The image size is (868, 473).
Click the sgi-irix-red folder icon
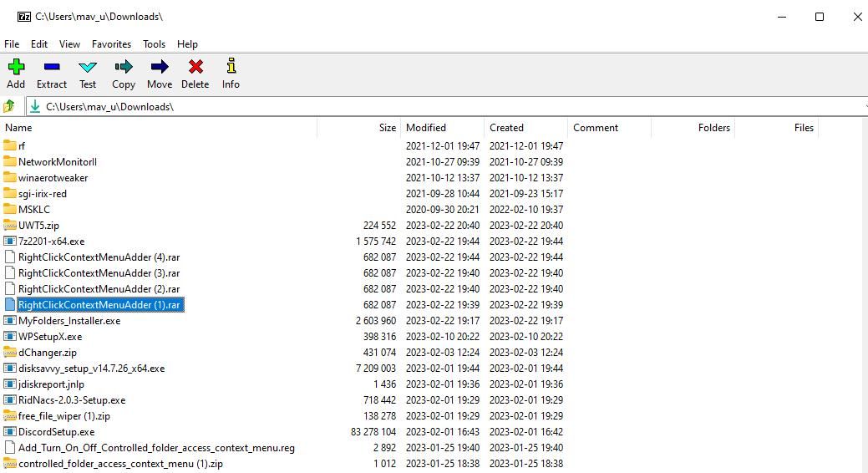(9, 193)
